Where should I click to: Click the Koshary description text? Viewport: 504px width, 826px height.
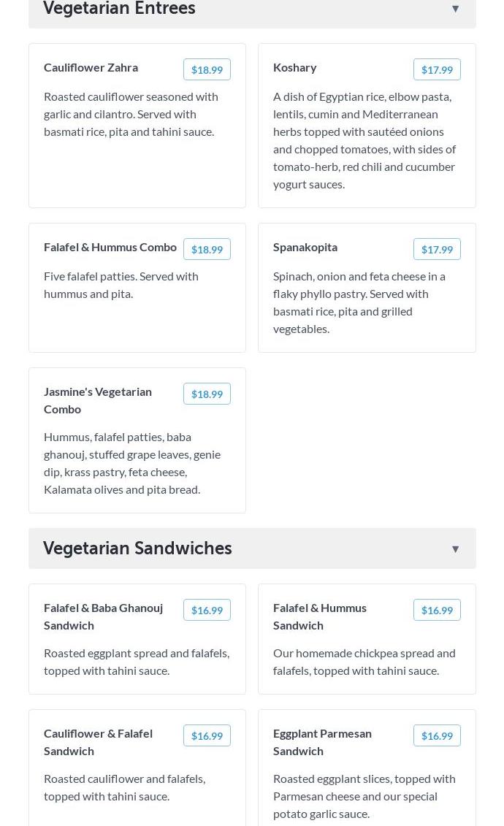pos(364,140)
